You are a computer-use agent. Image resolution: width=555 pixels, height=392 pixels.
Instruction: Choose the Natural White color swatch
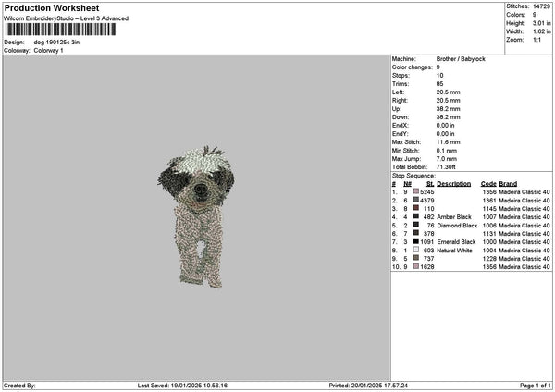click(416, 250)
